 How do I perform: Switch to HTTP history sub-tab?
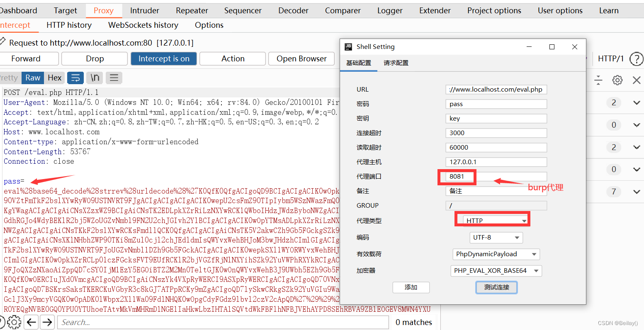(69, 25)
